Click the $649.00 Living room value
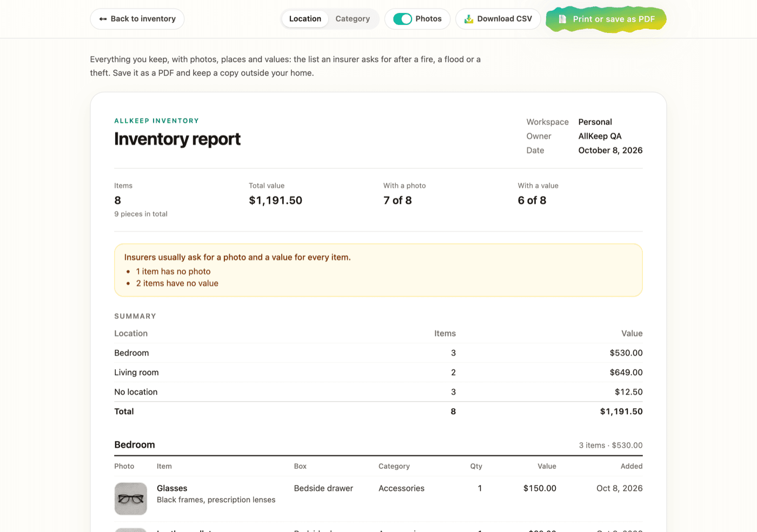Viewport: 757px width, 532px height. [626, 373]
